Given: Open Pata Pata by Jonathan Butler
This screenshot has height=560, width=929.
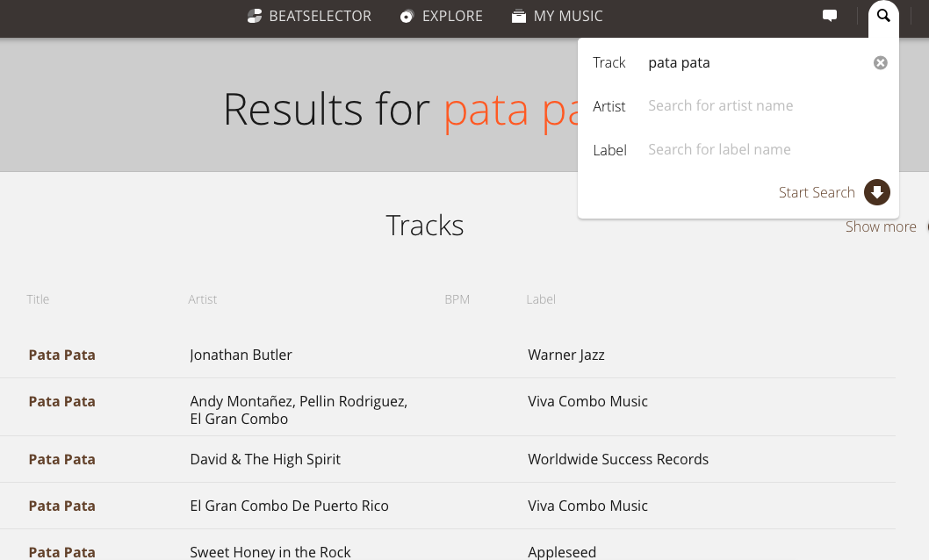Looking at the screenshot, I should (62, 355).
